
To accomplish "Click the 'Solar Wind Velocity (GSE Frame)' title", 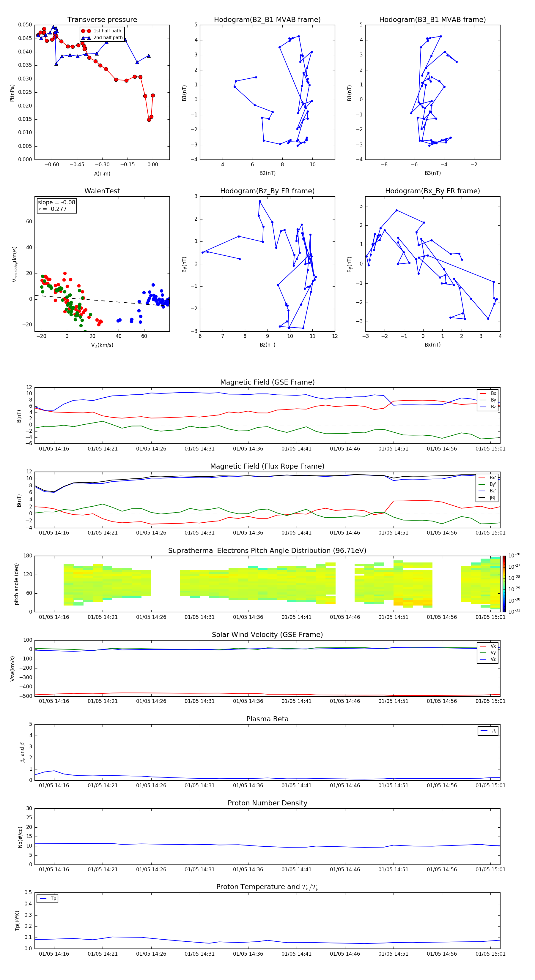I will 267,635.
